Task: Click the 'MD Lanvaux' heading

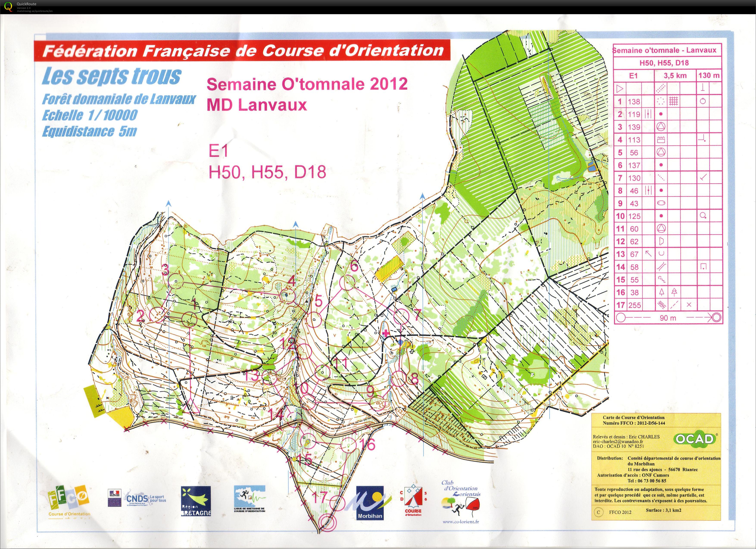Action: [x=257, y=105]
